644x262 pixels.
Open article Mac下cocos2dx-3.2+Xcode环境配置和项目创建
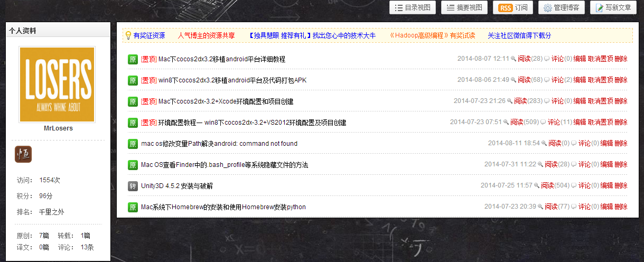click(226, 101)
